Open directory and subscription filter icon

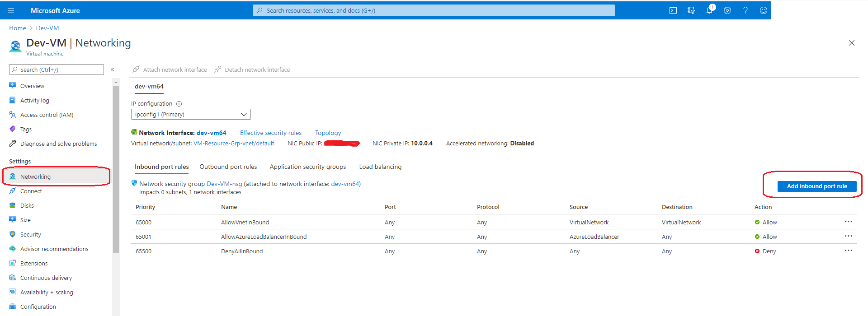691,10
